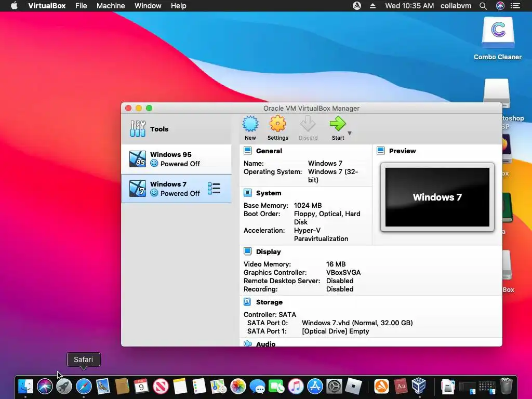Open Notification Center from the menu bar

click(515, 6)
